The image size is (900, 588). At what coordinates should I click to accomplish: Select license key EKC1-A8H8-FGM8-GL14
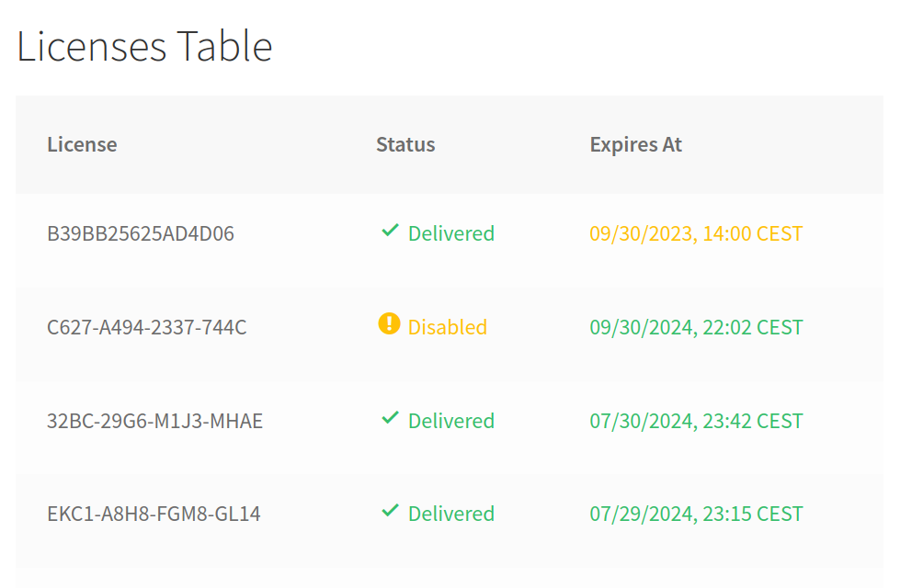tap(154, 514)
